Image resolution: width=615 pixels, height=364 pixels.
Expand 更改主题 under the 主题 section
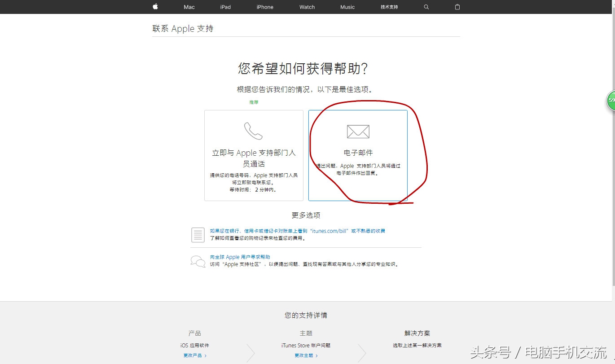(x=305, y=355)
